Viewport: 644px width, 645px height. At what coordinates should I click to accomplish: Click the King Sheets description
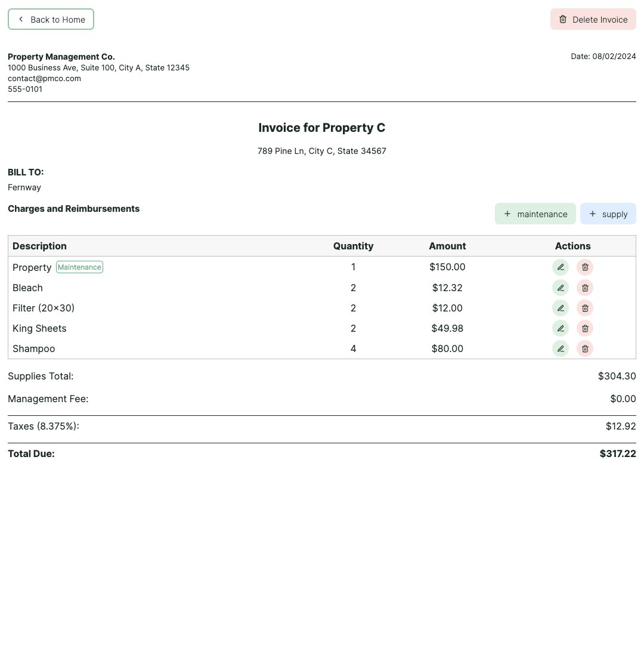pyautogui.click(x=39, y=328)
